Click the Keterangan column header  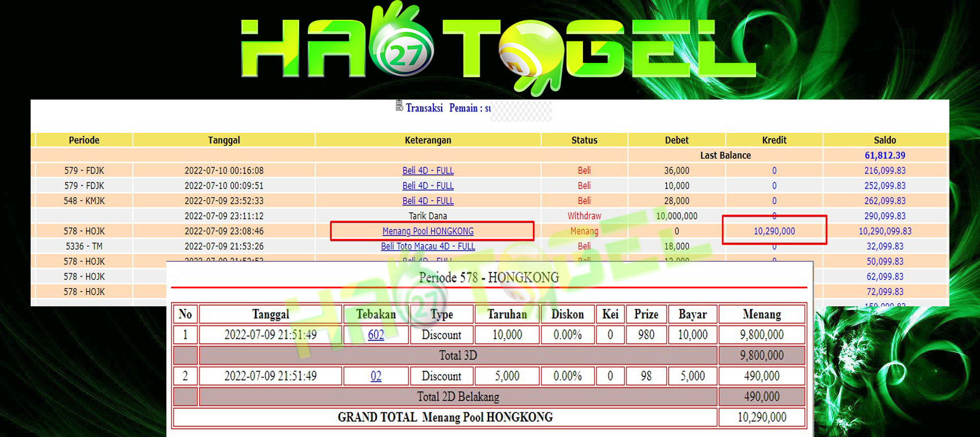point(428,140)
